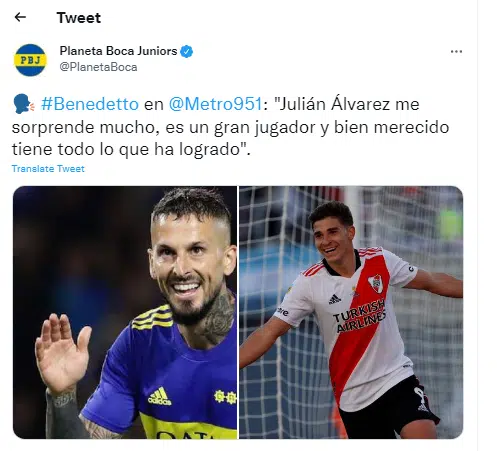Open the right photo of River player

point(351,312)
